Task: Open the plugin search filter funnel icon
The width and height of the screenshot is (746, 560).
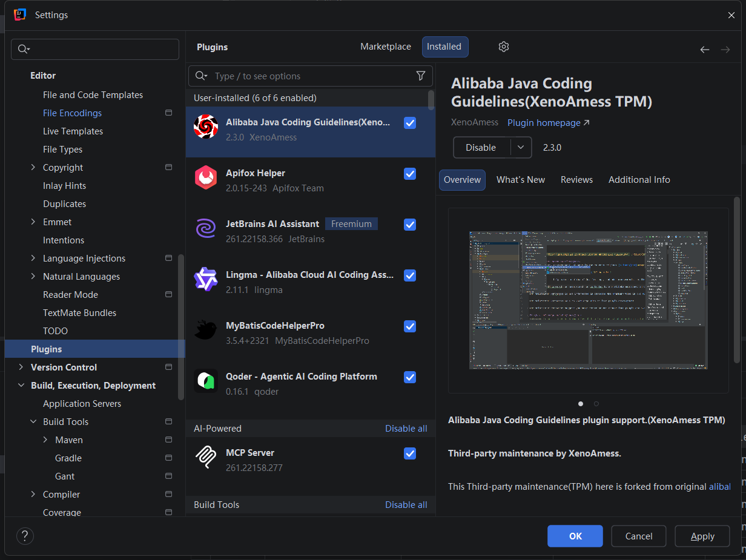Action: (x=421, y=76)
